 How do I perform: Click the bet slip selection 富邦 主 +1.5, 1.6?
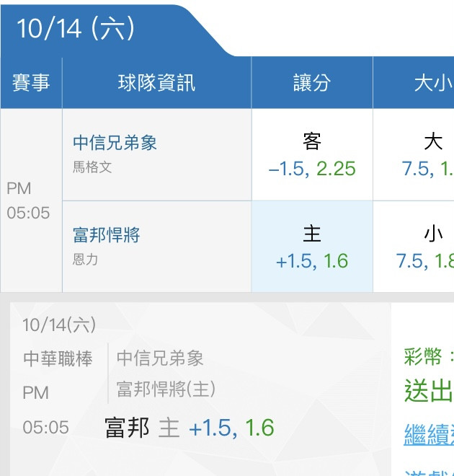[190, 428]
